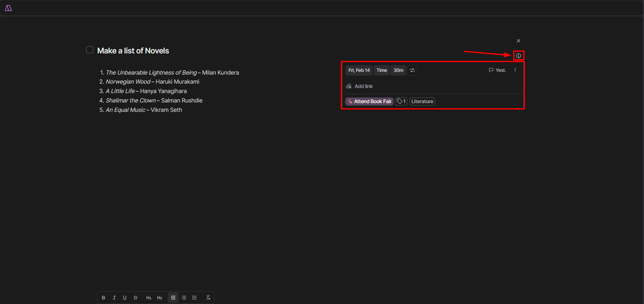Open the tag counter showing 1
This screenshot has height=304, width=644.
point(401,101)
